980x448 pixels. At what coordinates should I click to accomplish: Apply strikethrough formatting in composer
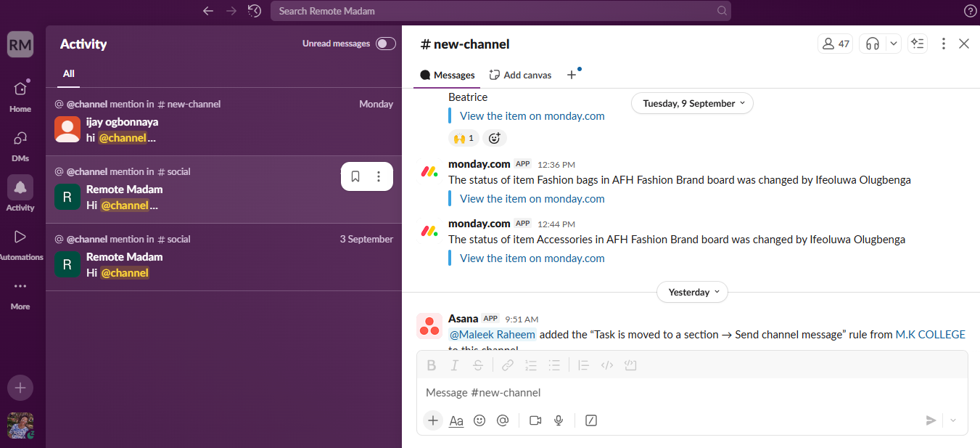(x=478, y=365)
